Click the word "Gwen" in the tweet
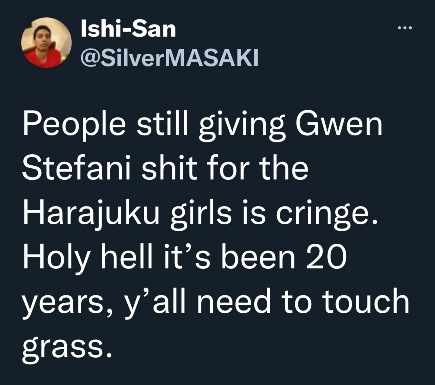The height and width of the screenshot is (385, 435). point(339,124)
